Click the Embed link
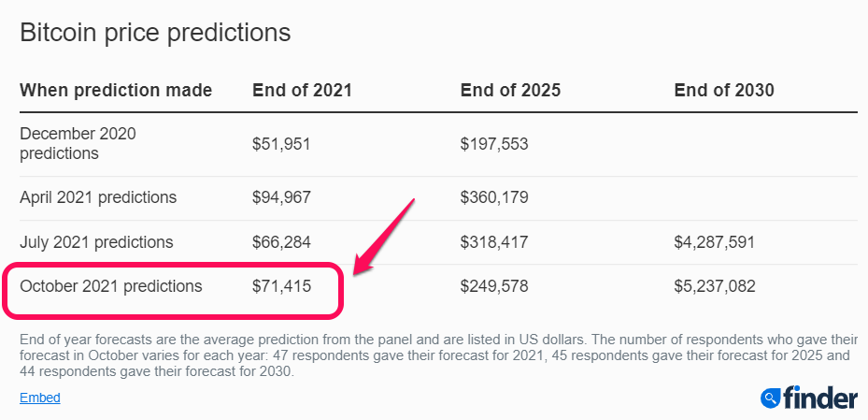 [39, 398]
